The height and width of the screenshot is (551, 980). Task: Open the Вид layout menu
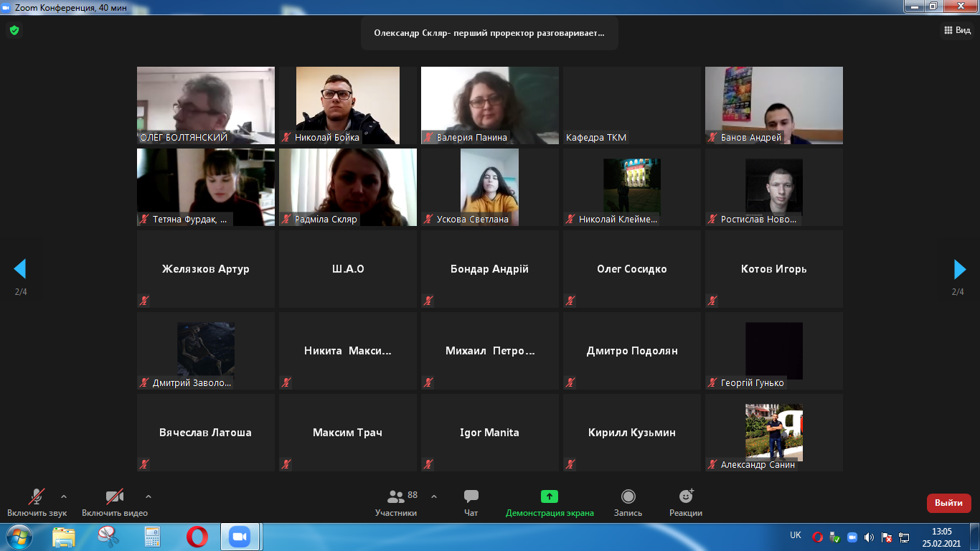(956, 30)
